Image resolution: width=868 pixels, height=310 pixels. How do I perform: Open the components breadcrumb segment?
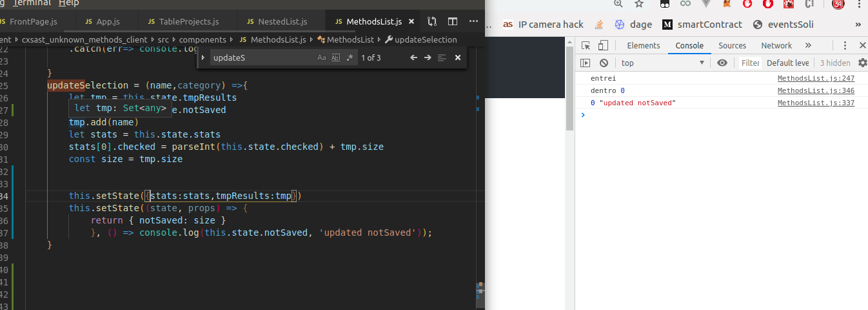[203, 39]
